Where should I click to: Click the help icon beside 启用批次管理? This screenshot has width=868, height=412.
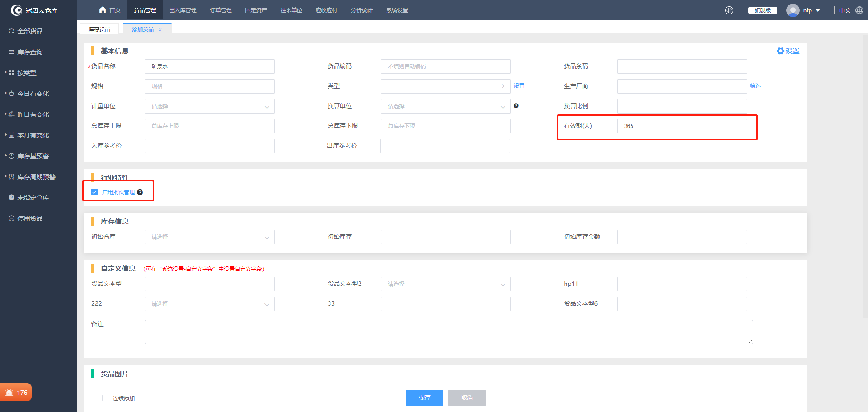coord(140,193)
